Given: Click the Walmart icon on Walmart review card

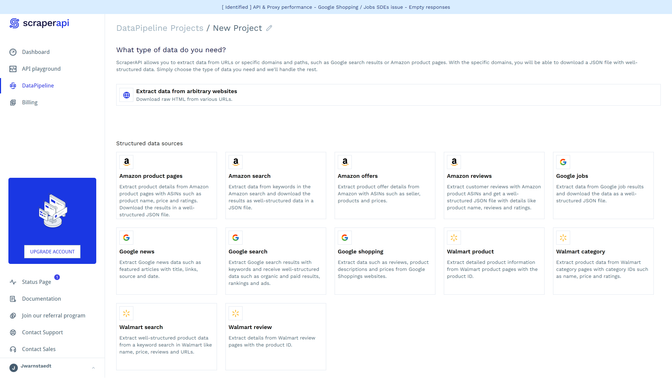Looking at the screenshot, I should (236, 313).
